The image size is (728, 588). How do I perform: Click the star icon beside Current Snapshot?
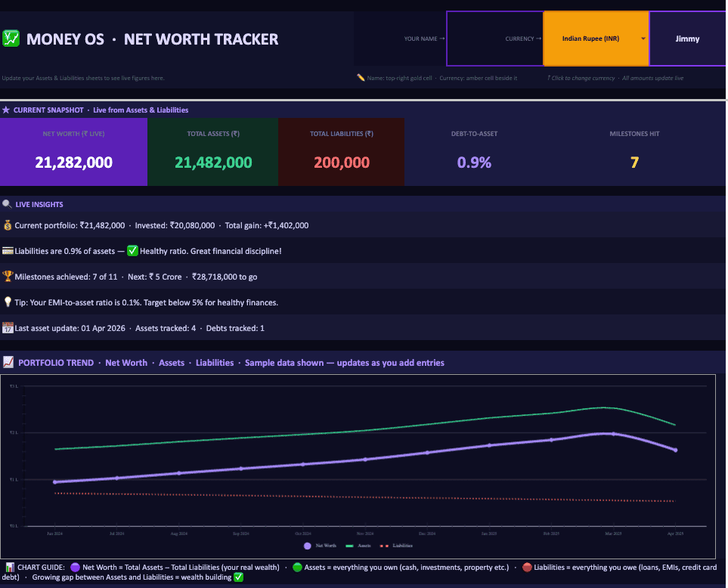tap(6, 110)
